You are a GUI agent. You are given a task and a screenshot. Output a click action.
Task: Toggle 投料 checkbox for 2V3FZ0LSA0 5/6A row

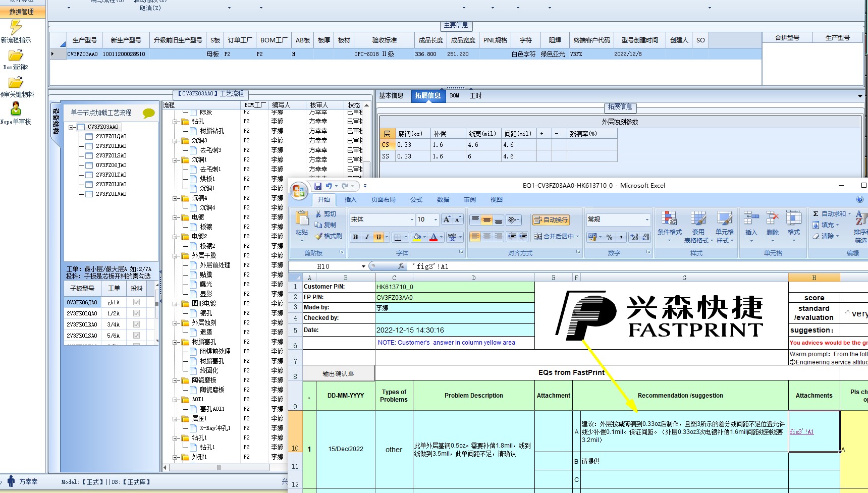136,336
